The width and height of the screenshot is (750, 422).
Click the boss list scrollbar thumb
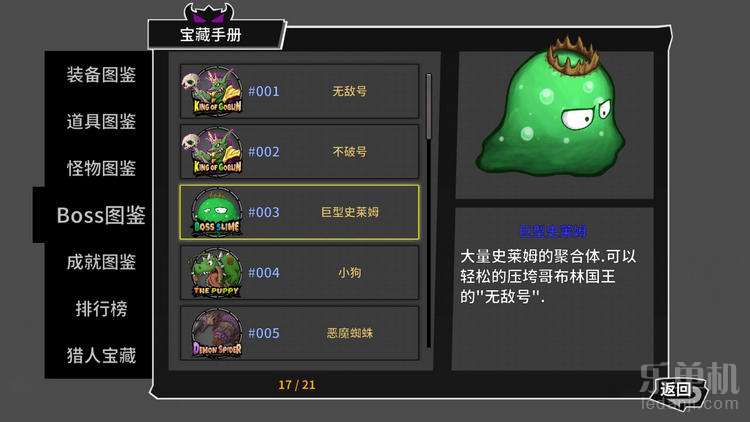pyautogui.click(x=429, y=106)
